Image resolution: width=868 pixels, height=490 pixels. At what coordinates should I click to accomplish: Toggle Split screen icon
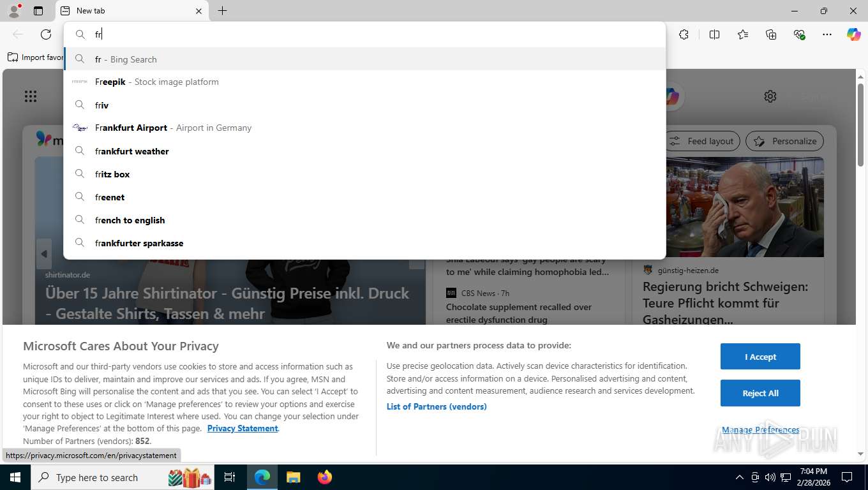click(714, 34)
